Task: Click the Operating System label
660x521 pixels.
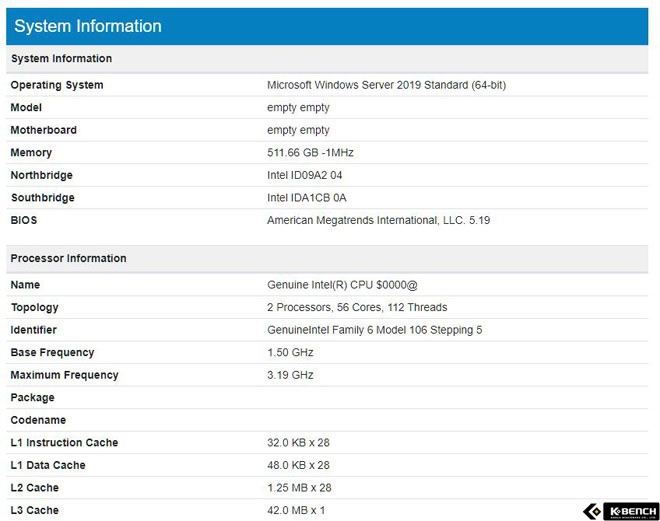Action: [57, 85]
